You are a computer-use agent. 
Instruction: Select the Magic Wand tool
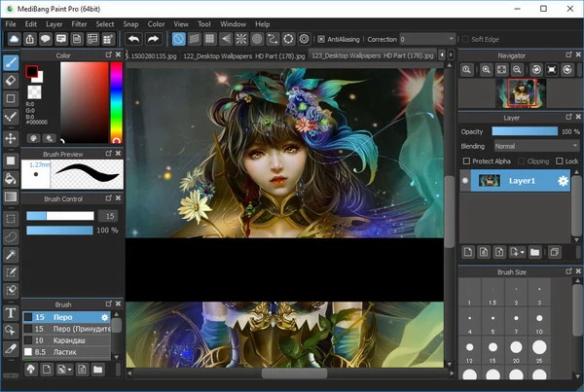[x=11, y=255]
